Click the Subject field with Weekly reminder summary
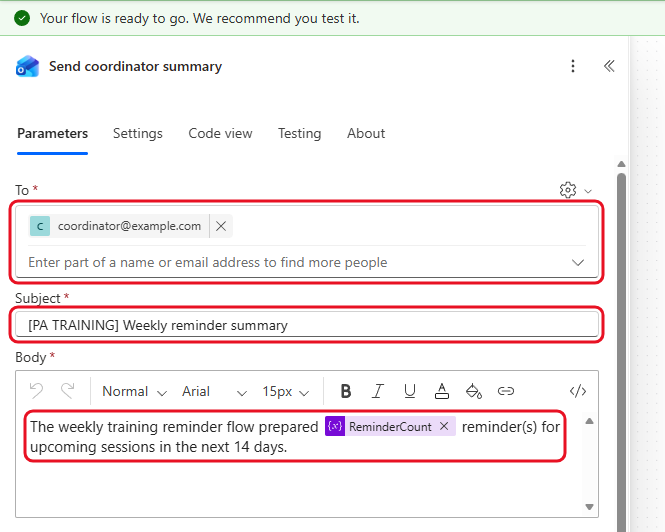Image resolution: width=665 pixels, height=532 pixels. coord(307,325)
